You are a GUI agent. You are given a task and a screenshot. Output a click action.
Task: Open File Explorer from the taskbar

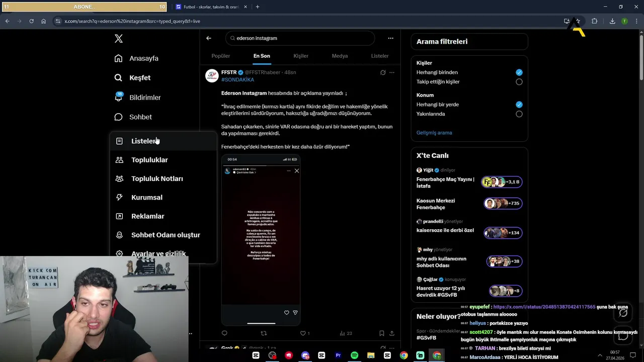(x=371, y=355)
